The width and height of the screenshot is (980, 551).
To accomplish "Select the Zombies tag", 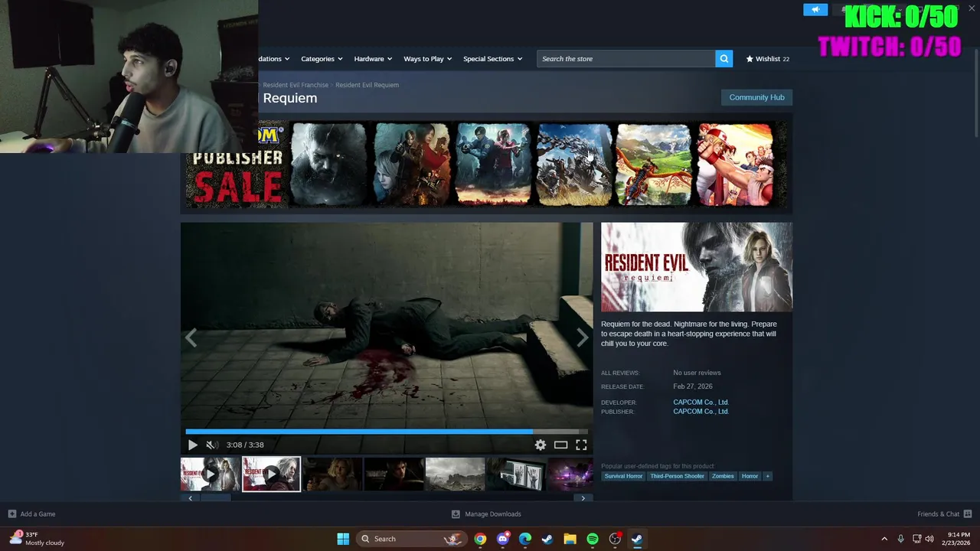I will click(x=723, y=476).
